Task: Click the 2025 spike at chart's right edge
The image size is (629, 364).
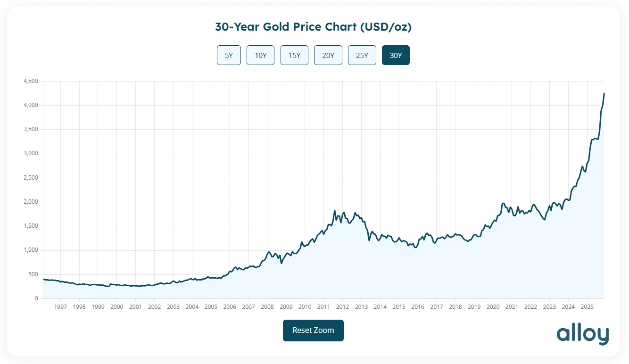Action: click(x=604, y=94)
